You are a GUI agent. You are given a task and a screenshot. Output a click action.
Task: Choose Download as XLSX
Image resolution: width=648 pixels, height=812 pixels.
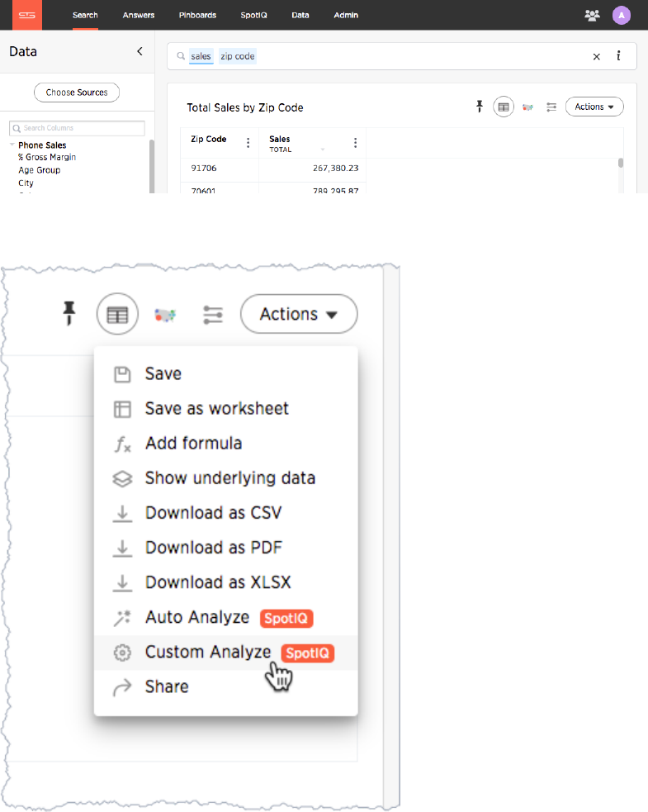pos(225,582)
